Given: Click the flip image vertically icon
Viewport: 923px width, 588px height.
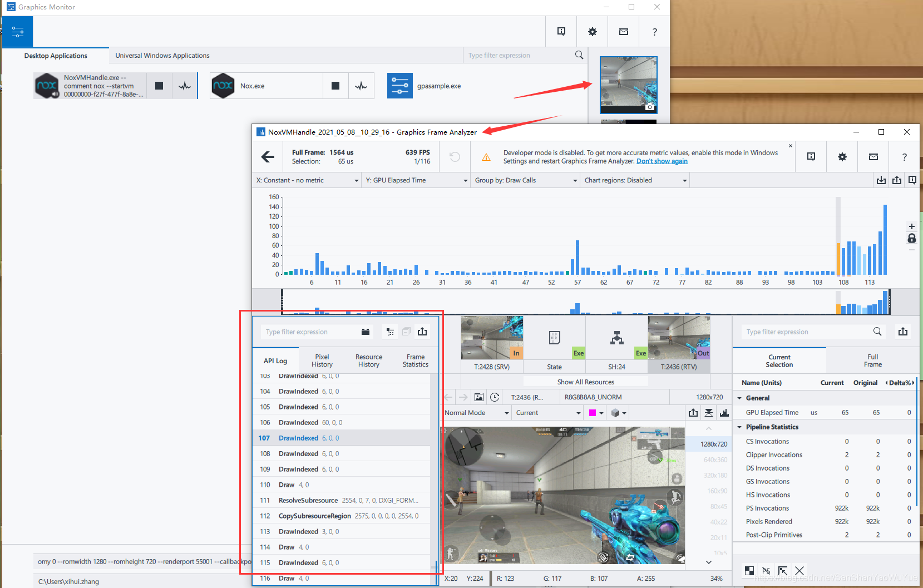Looking at the screenshot, I should point(709,413).
